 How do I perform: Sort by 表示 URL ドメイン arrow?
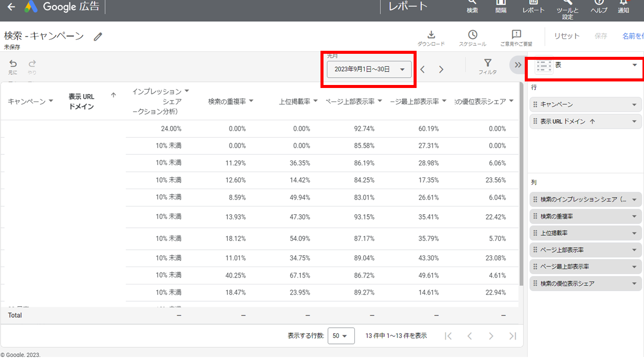(x=114, y=95)
